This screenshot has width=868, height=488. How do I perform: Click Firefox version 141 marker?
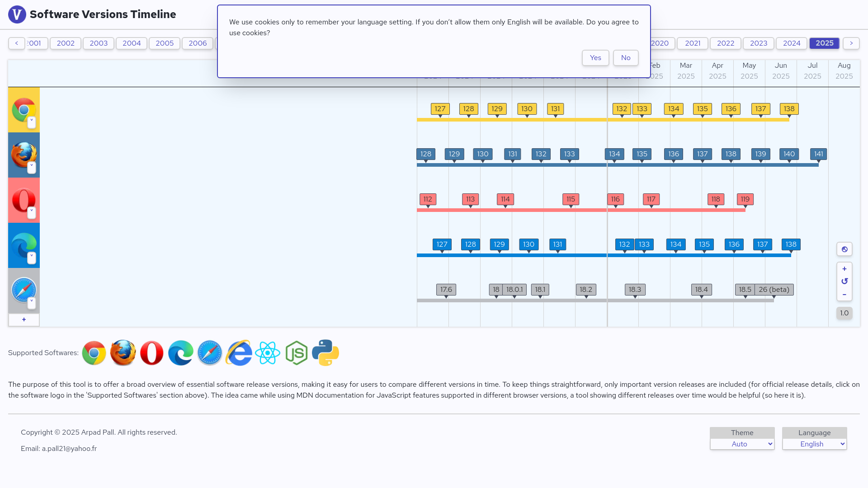tap(819, 154)
